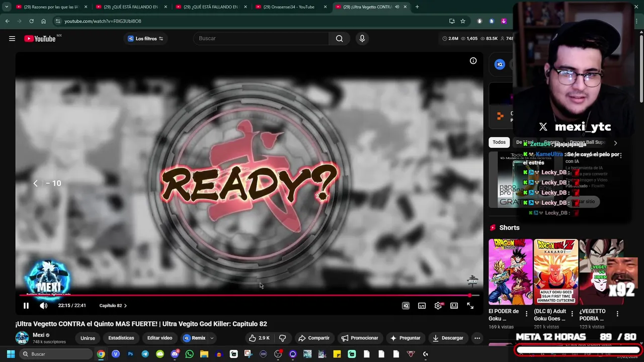The width and height of the screenshot is (644, 362).
Task: Install app icon in address bar
Action: click(x=452, y=21)
